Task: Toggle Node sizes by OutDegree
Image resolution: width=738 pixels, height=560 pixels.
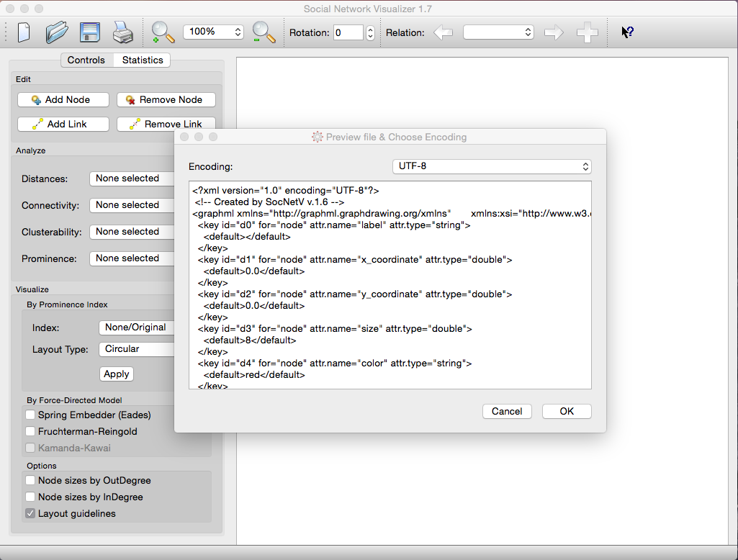Action: tap(30, 480)
